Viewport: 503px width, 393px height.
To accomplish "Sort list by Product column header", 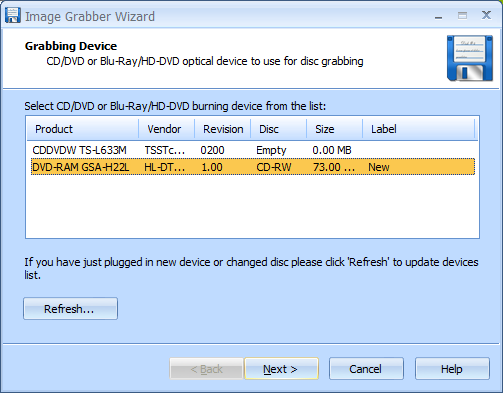I will pos(83,129).
